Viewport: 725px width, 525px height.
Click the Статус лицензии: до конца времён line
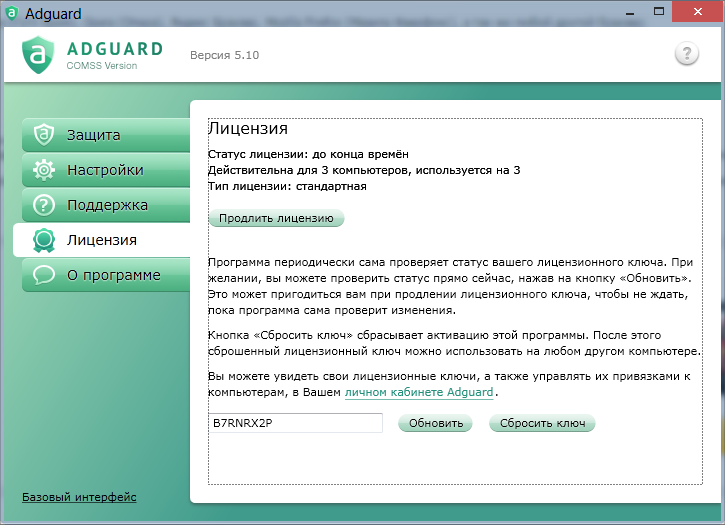click(308, 154)
